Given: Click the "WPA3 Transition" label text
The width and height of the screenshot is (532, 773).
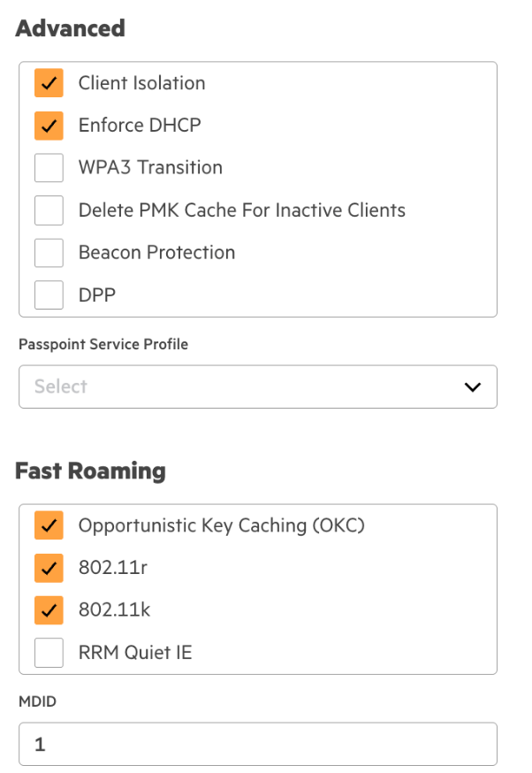Looking at the screenshot, I should [150, 168].
